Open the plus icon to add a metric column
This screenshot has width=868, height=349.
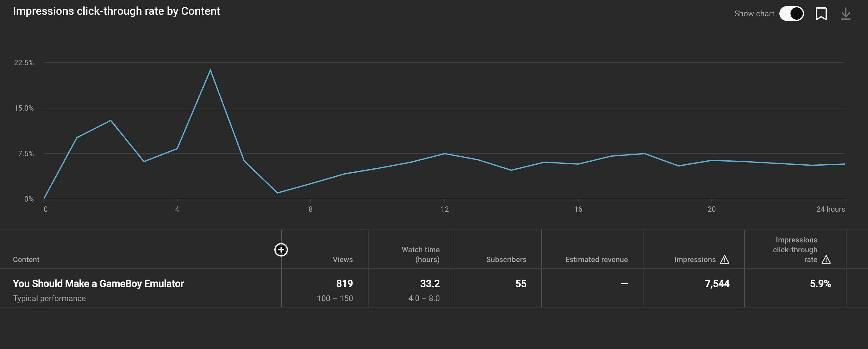[x=281, y=250]
